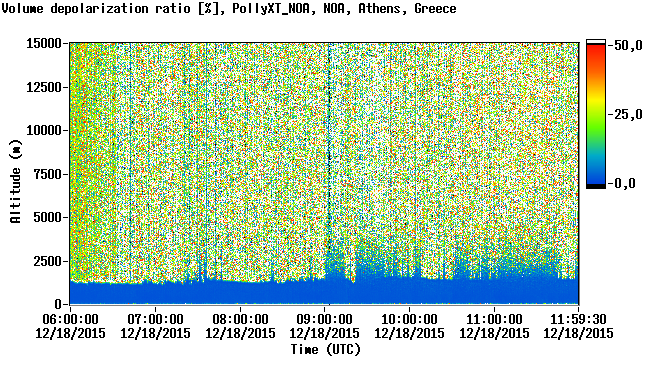Click the 07:00:00 time axis label
The width and height of the screenshot is (665, 389).
coord(155,319)
